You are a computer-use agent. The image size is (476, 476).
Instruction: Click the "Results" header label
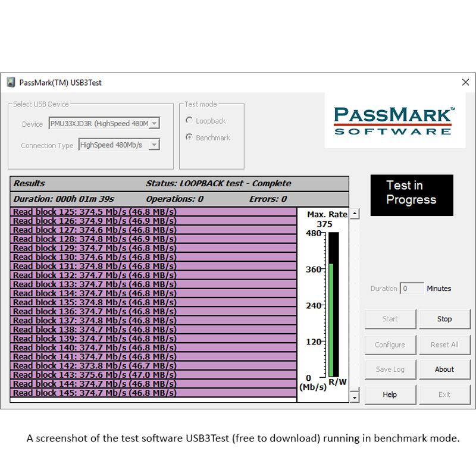pos(29,183)
